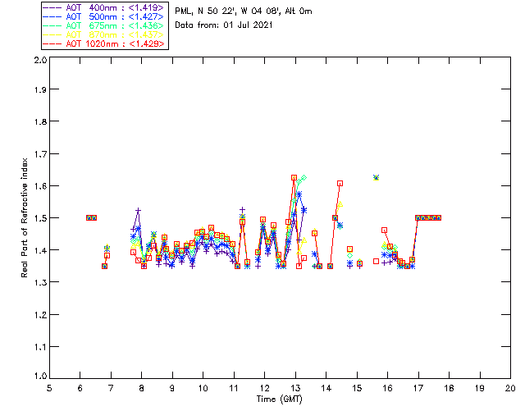Click the AOT 400nm legend entry
This screenshot has width=525, height=420.
(x=103, y=7)
